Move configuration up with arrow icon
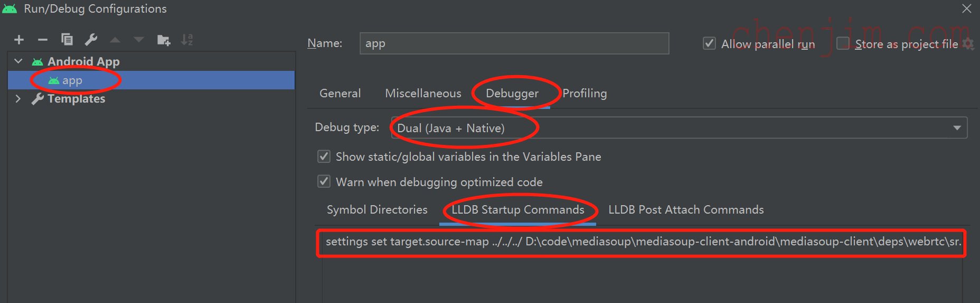Screen dimensions: 980x303 pos(115,40)
